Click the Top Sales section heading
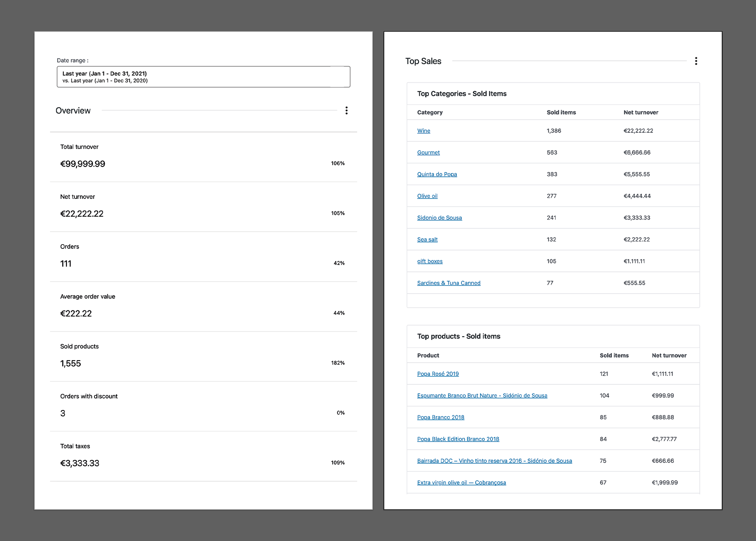 click(423, 61)
